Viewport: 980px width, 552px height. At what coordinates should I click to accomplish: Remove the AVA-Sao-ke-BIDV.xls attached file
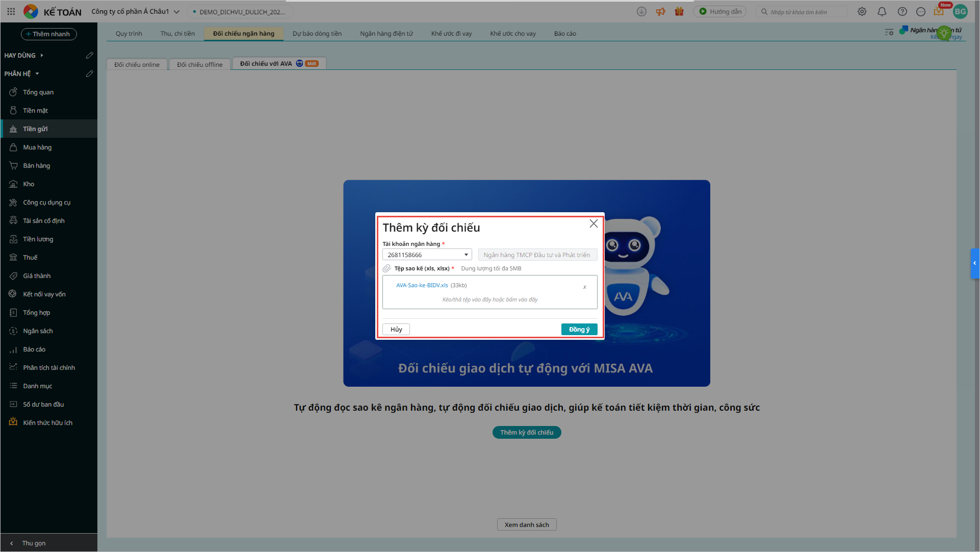point(584,287)
